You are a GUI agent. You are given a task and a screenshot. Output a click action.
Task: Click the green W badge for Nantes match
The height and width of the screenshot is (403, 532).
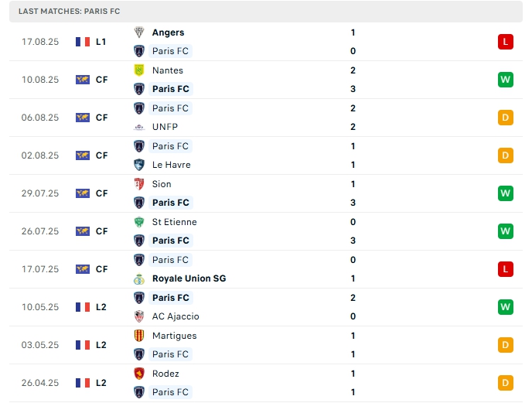pos(506,80)
